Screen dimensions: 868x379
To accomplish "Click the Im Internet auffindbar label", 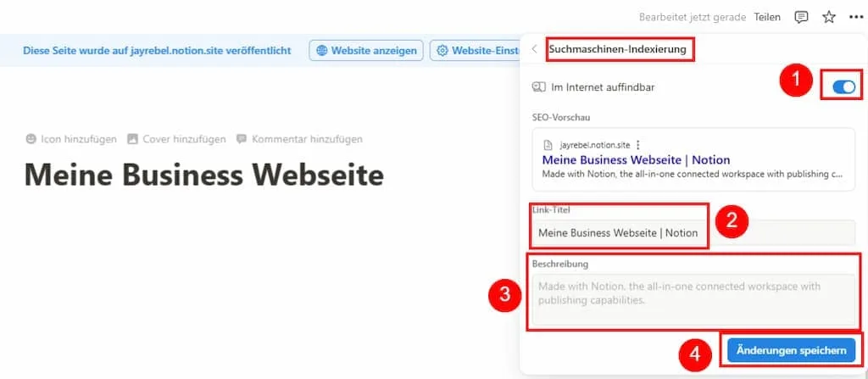I will pos(603,87).
